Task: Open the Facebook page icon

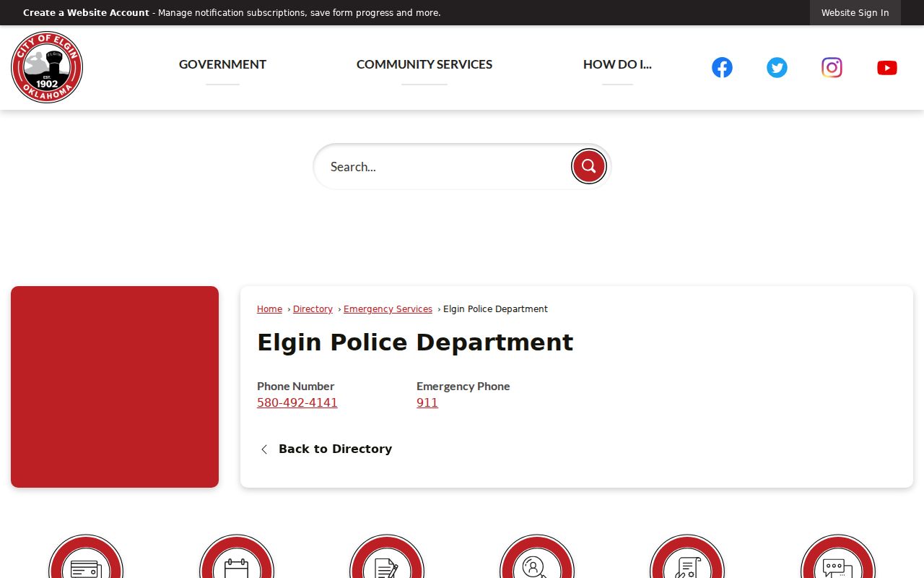Action: point(722,67)
